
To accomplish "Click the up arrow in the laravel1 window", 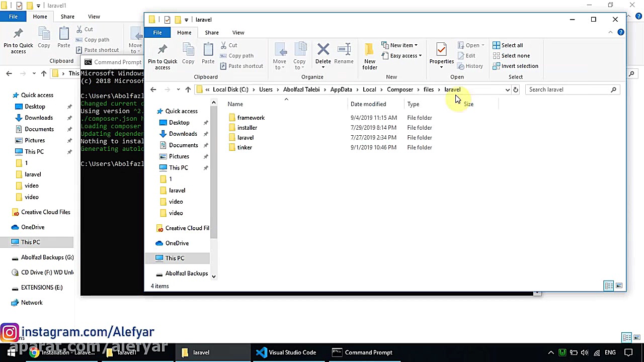I will tap(44, 73).
